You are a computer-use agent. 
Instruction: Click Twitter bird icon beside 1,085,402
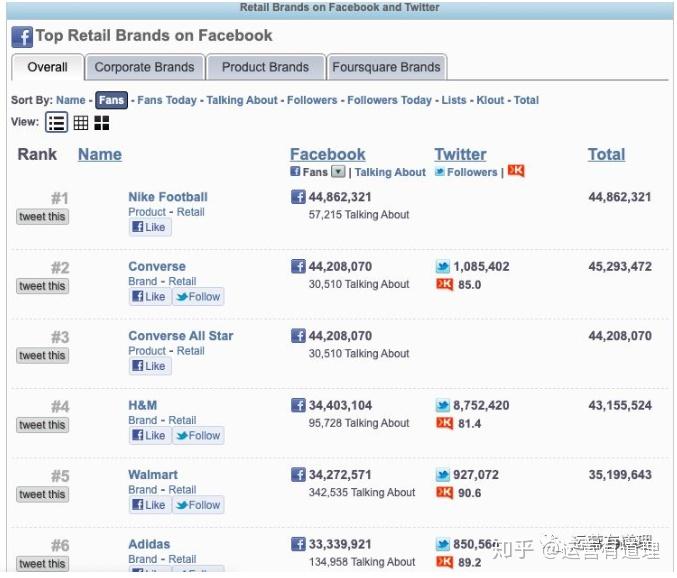443,267
